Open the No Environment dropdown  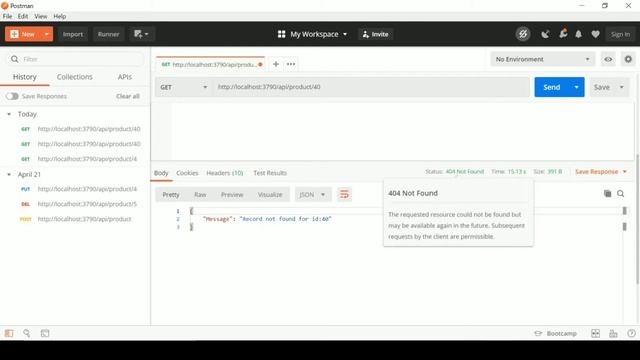tap(542, 59)
